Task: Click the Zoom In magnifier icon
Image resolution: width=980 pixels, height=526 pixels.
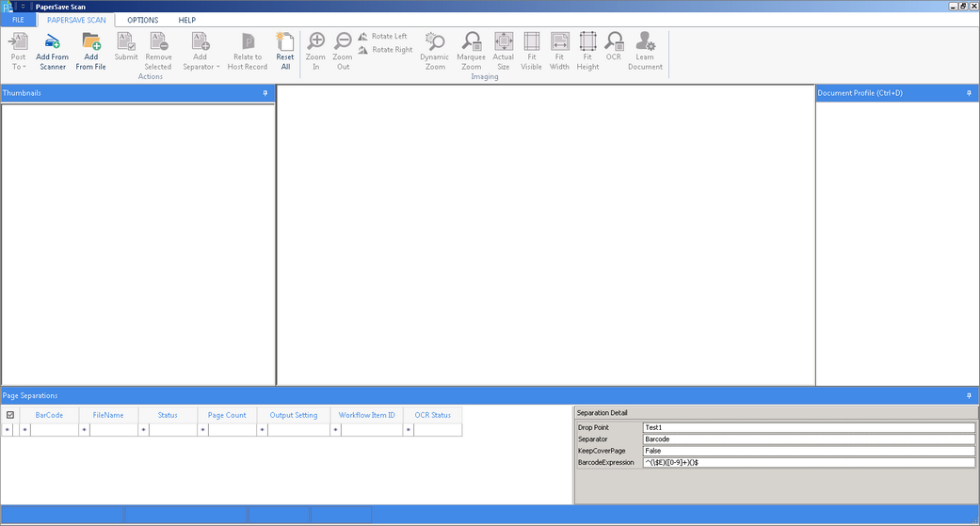Action: [x=316, y=41]
